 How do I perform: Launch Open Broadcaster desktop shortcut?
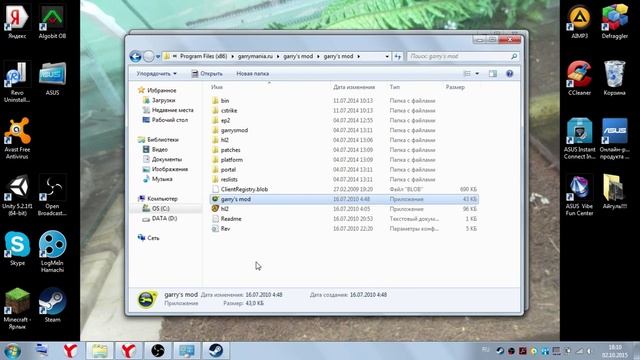[52, 195]
